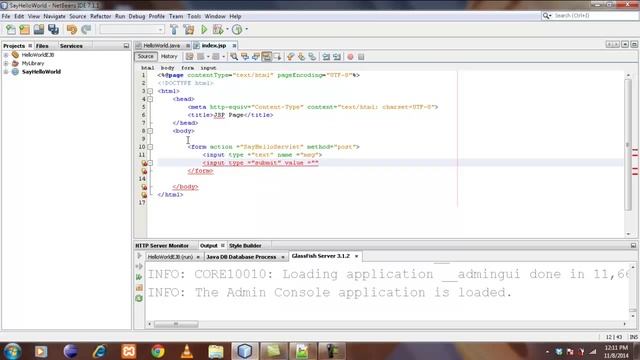Toggle Highlight Search in editor toolbar
The image size is (640, 360).
[x=266, y=57]
